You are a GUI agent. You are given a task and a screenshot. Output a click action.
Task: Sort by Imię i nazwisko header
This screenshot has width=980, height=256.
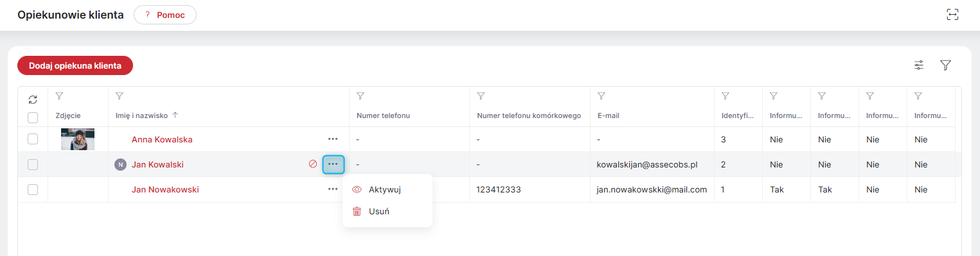141,115
